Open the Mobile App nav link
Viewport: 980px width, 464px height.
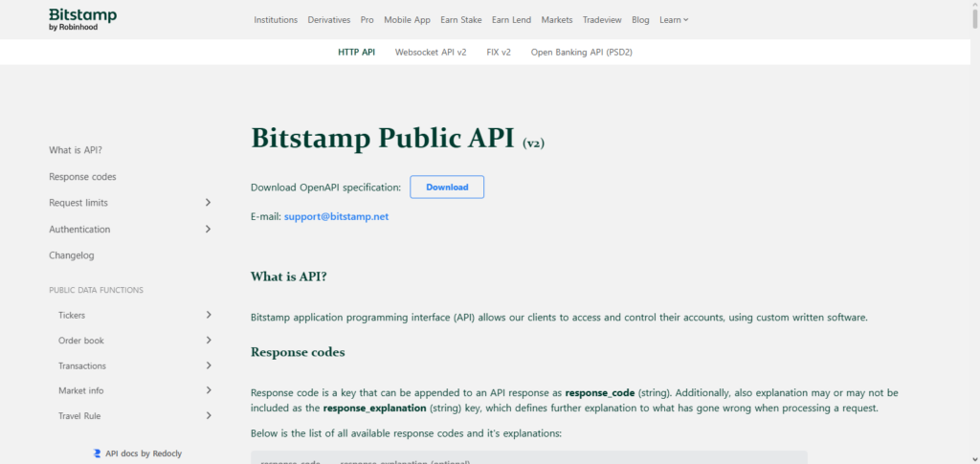click(x=407, y=20)
